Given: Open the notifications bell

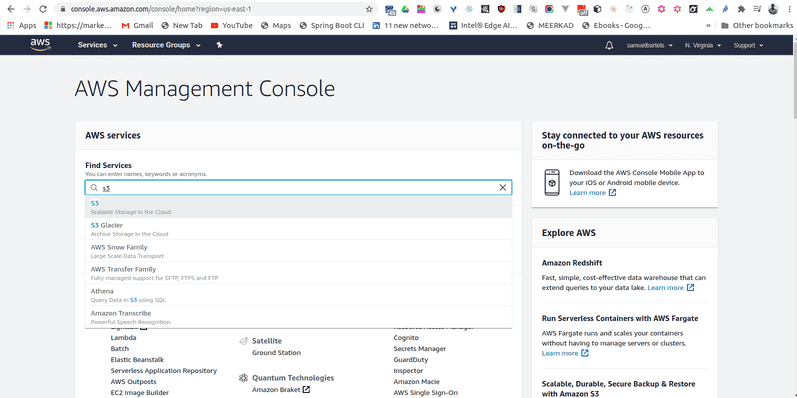Looking at the screenshot, I should pos(609,45).
